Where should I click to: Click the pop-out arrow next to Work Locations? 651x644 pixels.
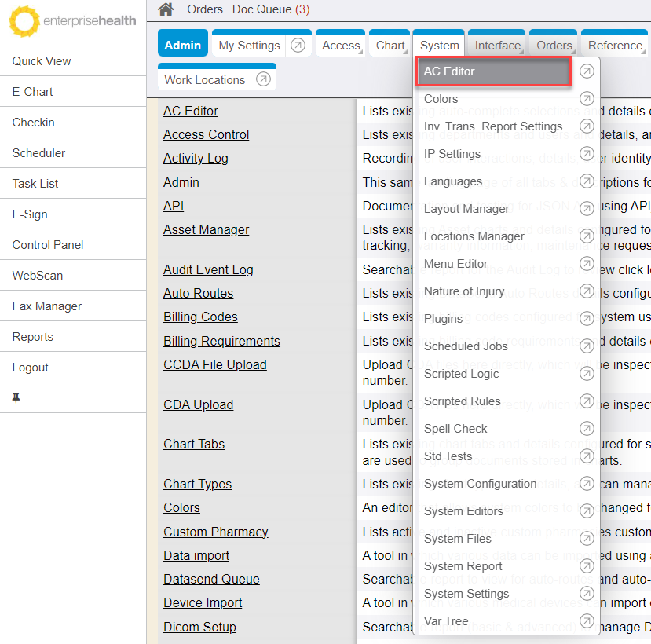263,79
